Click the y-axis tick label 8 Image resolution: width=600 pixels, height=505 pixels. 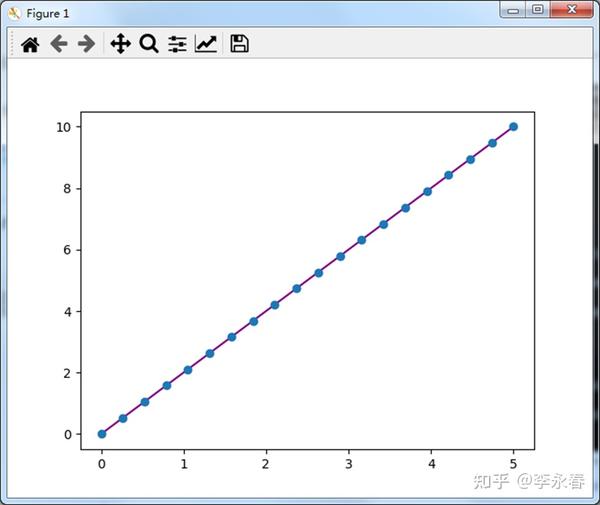(x=68, y=189)
